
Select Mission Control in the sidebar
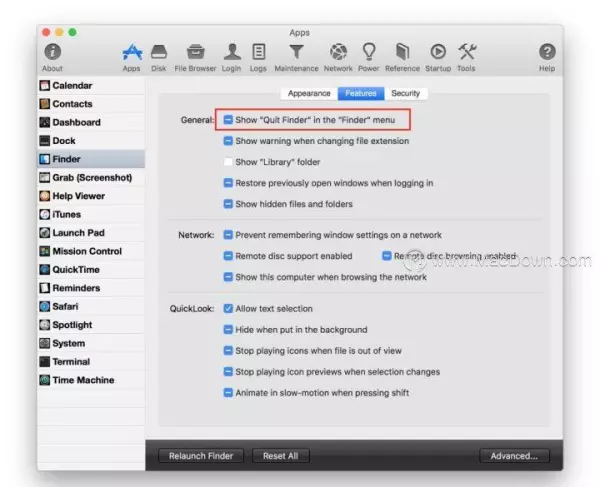click(x=91, y=251)
